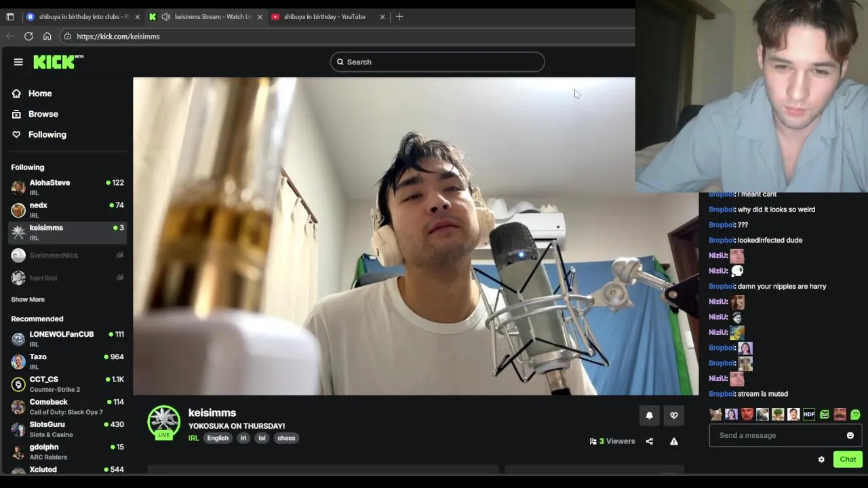The image size is (868, 488).
Task: Select the lowercase irl tag
Action: tap(243, 438)
